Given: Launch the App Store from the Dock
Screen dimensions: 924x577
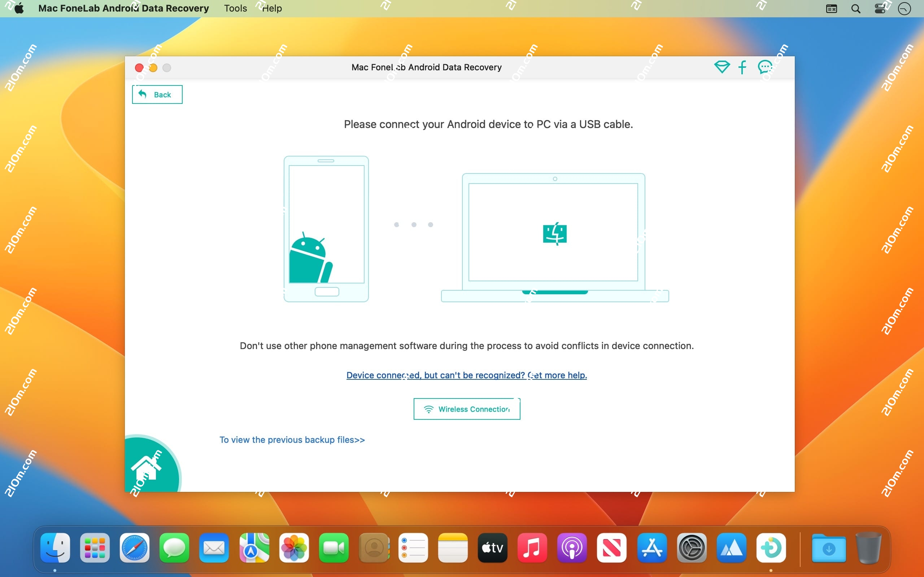Looking at the screenshot, I should point(652,549).
